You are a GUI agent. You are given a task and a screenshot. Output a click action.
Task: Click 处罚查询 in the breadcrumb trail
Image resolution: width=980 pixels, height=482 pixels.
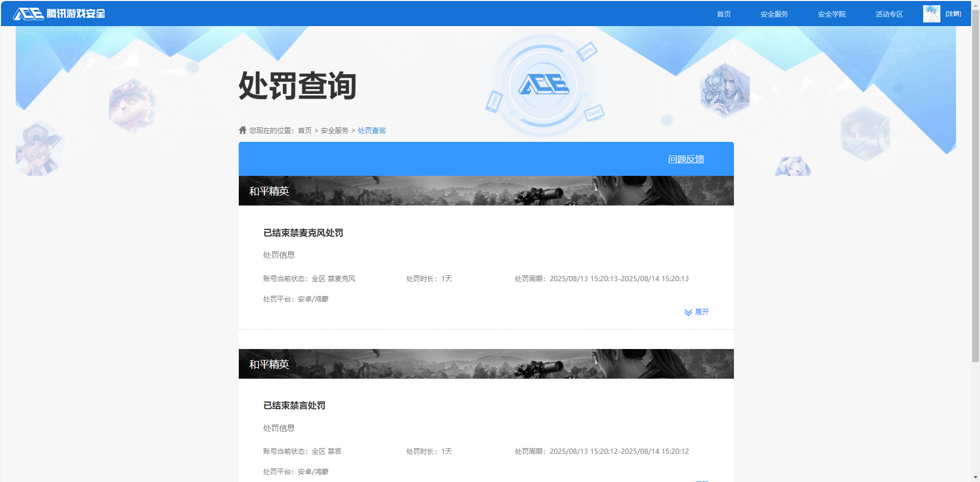click(x=371, y=130)
